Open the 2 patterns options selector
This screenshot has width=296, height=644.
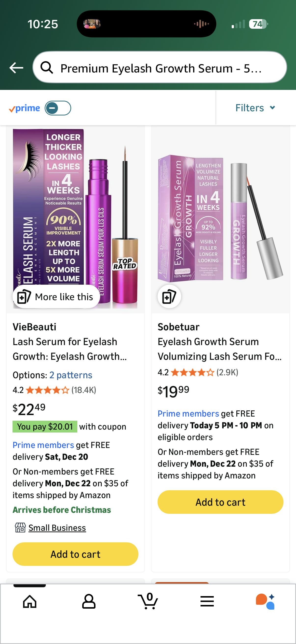pos(71,375)
